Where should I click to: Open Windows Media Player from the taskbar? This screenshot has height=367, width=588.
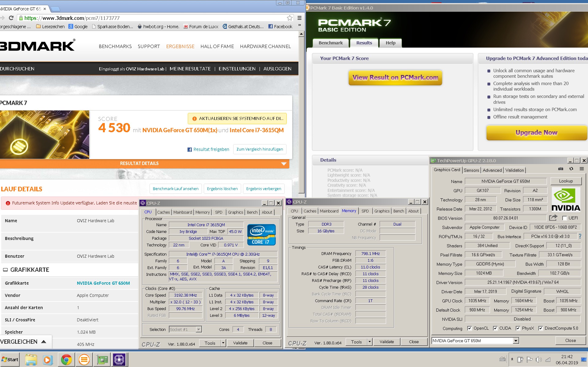[x=47, y=360]
